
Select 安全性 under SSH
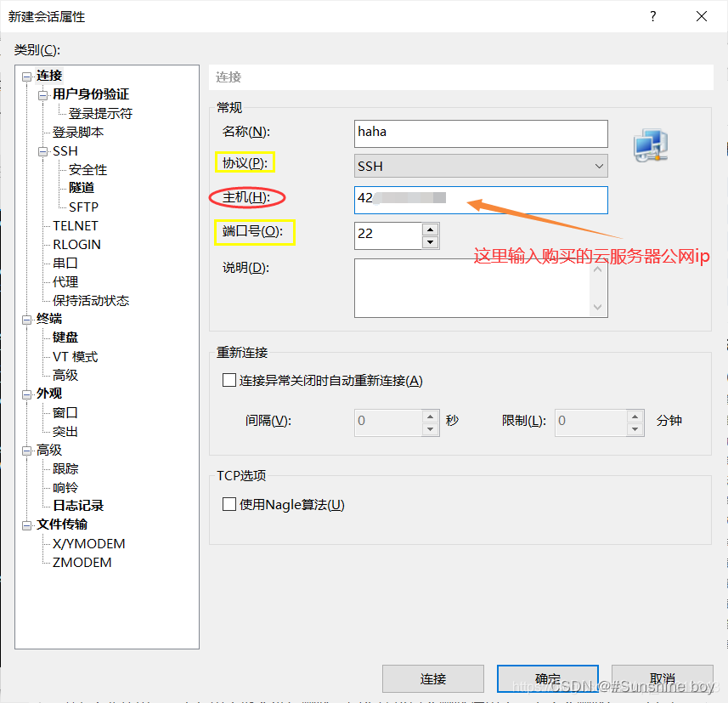pos(87,170)
